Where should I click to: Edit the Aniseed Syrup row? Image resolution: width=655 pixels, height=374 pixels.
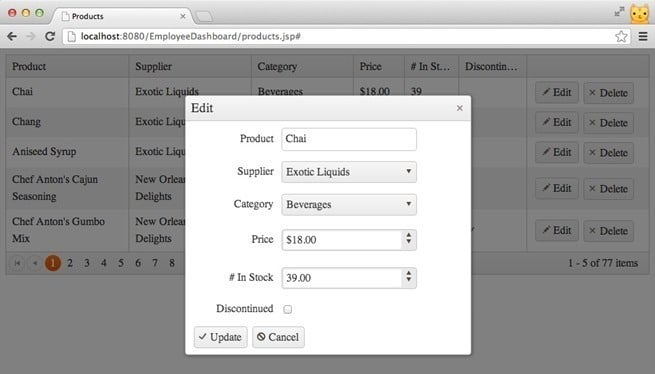pyautogui.click(x=557, y=153)
